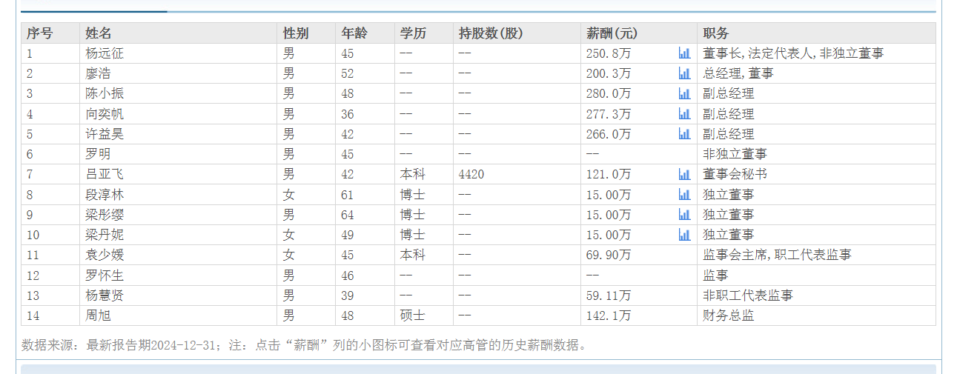Click salary value 250.8万
This screenshot has height=374, width=980.
coord(609,53)
